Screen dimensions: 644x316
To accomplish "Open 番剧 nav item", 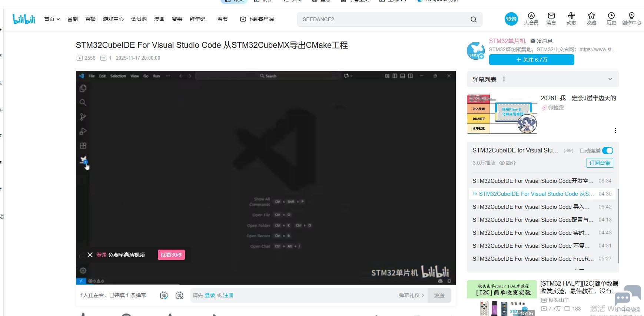I will click(73, 19).
